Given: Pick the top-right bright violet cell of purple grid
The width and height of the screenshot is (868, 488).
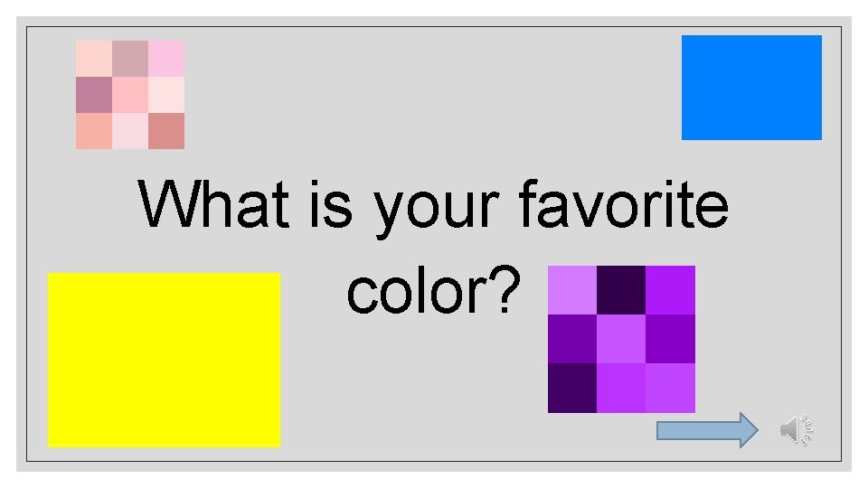Looking at the screenshot, I should click(670, 290).
